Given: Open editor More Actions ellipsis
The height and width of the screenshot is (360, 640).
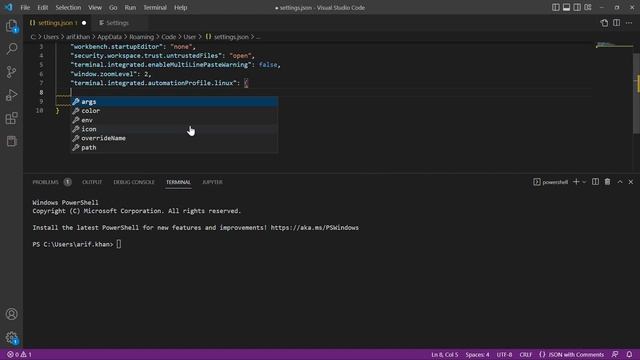Looking at the screenshot, I should coord(629,23).
